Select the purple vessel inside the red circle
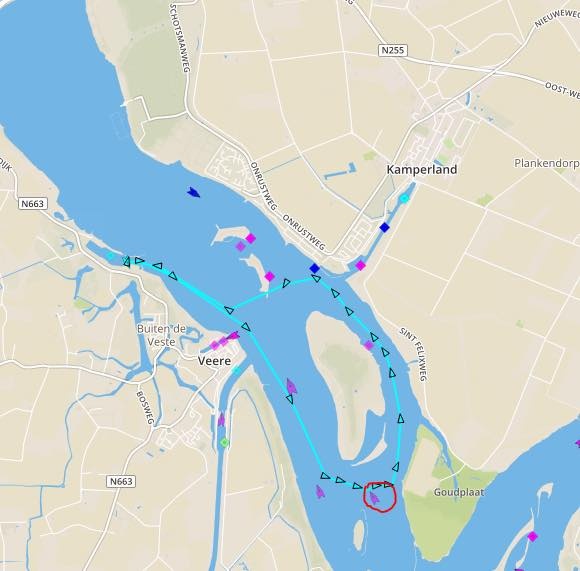 click(374, 498)
